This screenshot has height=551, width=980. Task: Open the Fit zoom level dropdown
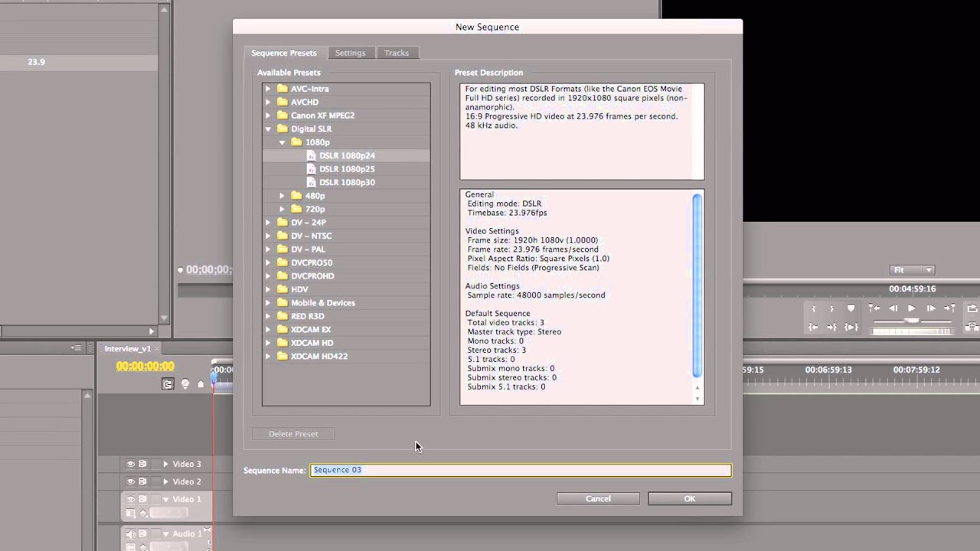point(912,270)
